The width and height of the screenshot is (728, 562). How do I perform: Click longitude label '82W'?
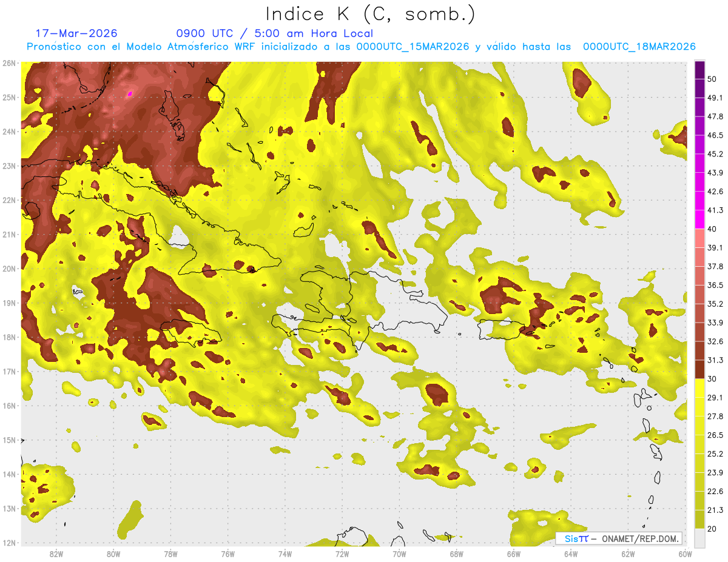tap(56, 554)
